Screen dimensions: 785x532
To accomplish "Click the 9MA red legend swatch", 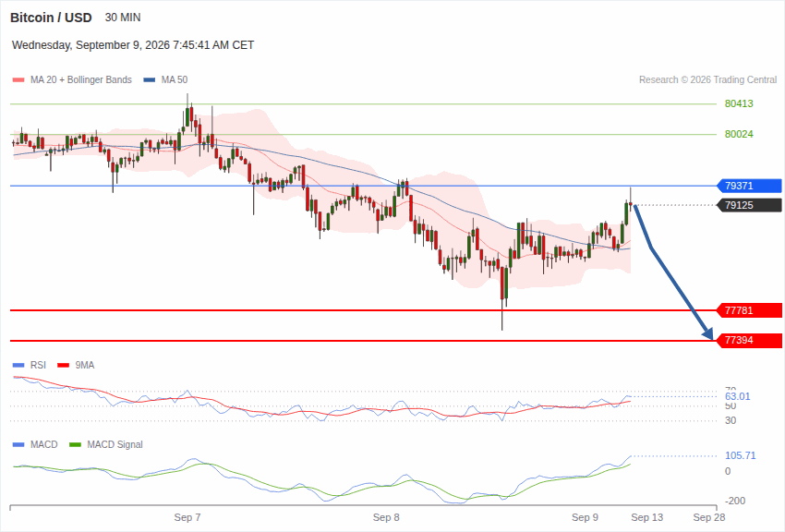I will [x=63, y=366].
